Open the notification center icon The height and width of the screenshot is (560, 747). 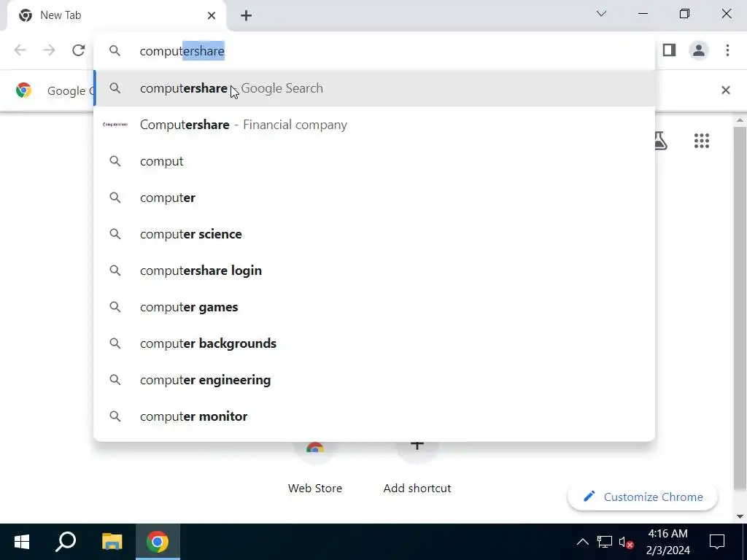(x=717, y=542)
